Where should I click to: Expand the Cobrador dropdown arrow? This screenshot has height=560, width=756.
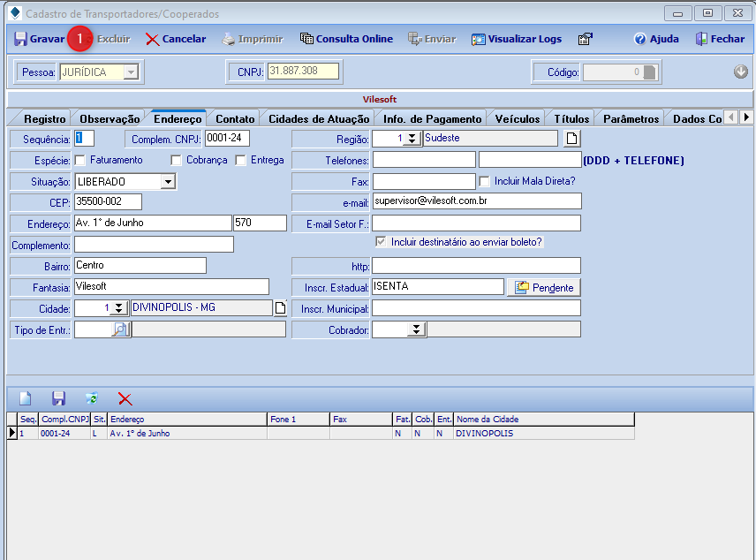click(414, 329)
